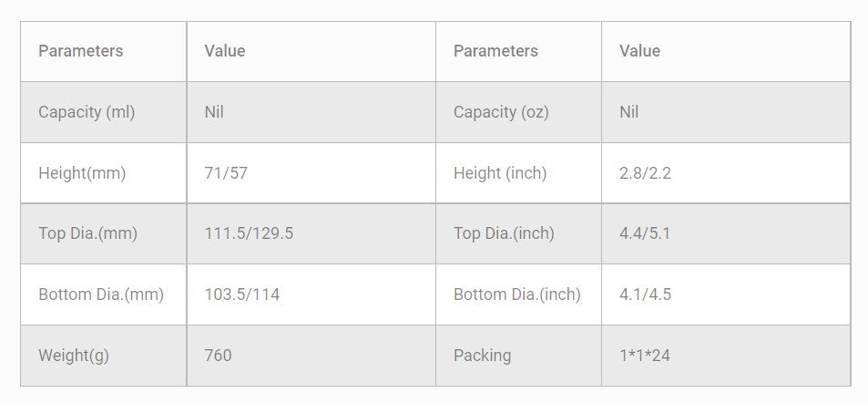
Task: Click the Bottom Dia.(inch) label
Action: [x=516, y=294]
